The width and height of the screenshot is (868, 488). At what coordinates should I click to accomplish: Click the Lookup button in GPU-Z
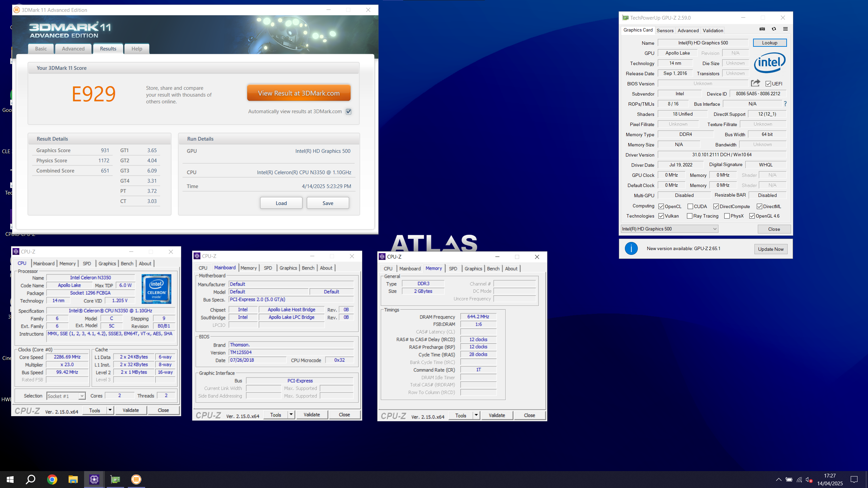pos(770,43)
